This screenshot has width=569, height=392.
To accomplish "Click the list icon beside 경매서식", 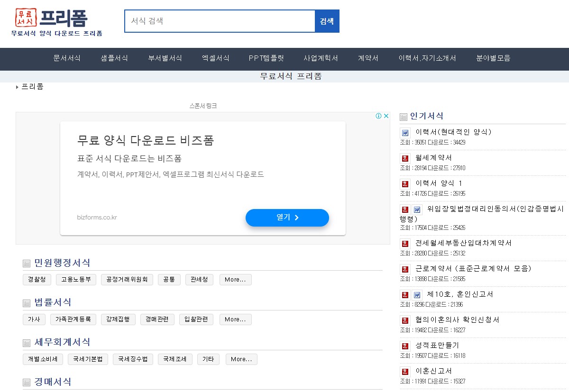I will (27, 383).
